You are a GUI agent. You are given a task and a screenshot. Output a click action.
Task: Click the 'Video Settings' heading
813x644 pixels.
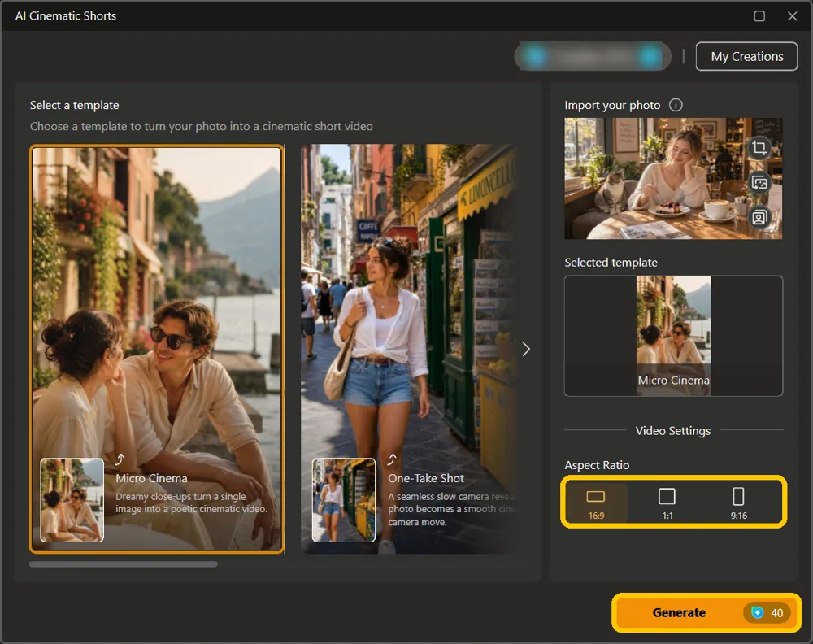coord(673,431)
